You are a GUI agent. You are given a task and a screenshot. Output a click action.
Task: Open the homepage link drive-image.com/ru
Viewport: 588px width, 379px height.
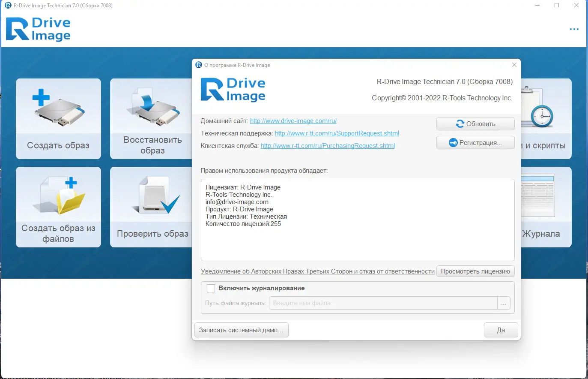(x=293, y=120)
